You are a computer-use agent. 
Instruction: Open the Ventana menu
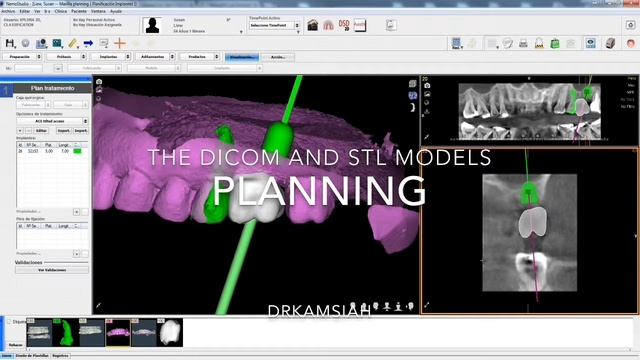tap(98, 11)
